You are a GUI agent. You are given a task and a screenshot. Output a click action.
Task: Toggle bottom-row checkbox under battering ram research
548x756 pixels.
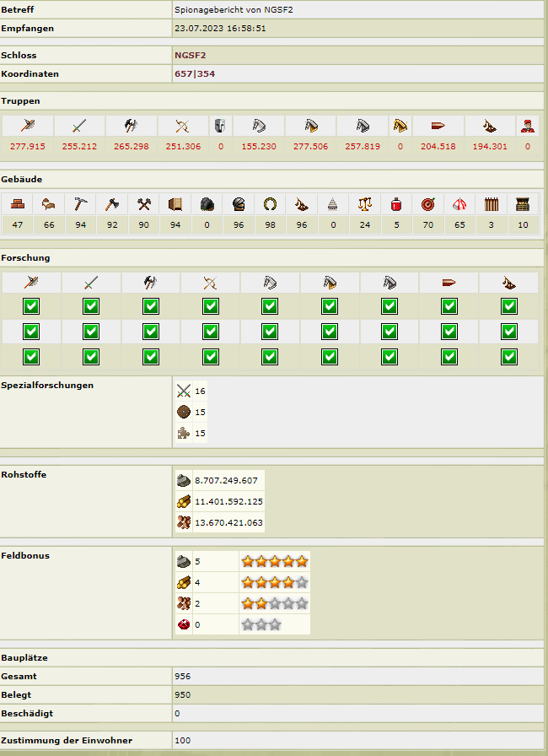pos(449,357)
